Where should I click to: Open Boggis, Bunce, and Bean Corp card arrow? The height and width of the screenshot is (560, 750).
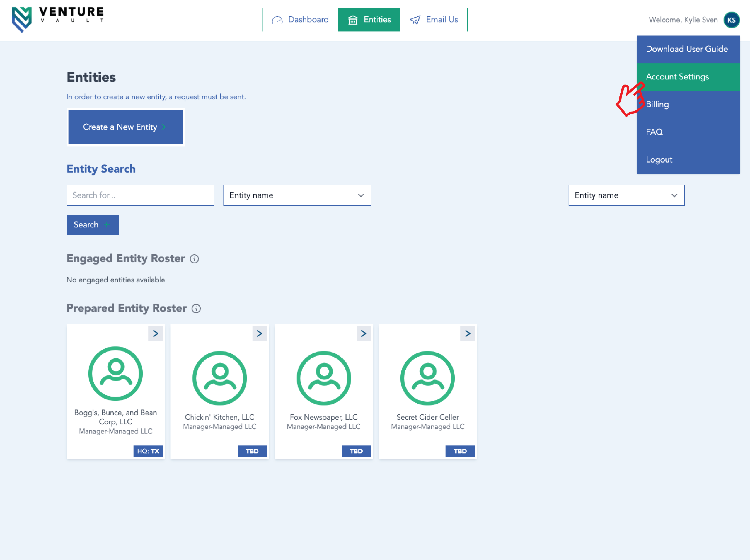156,333
